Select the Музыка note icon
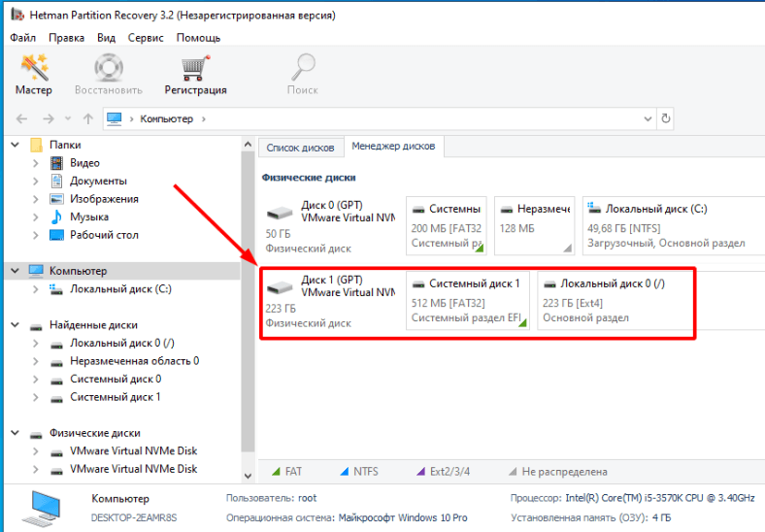Image resolution: width=765 pixels, height=532 pixels. pyautogui.click(x=56, y=217)
